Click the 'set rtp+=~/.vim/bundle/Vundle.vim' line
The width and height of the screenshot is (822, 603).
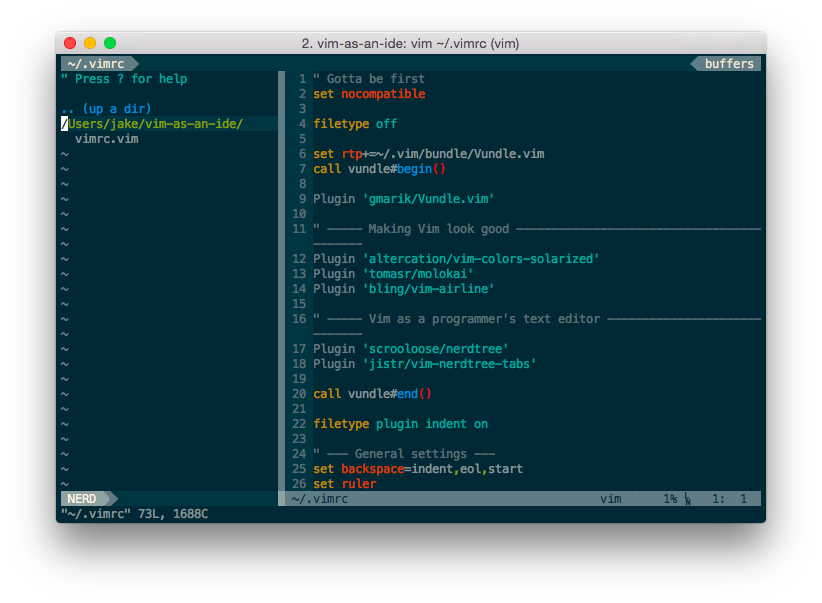coord(429,154)
